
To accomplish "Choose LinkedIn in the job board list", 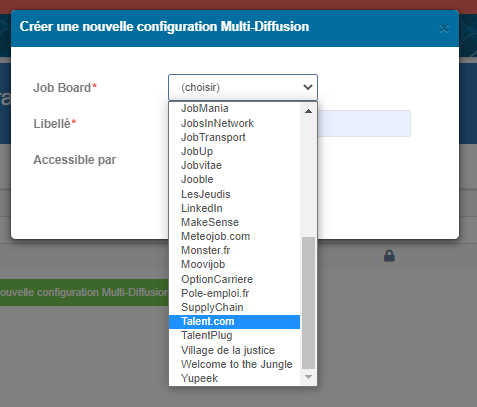I will (x=234, y=208).
